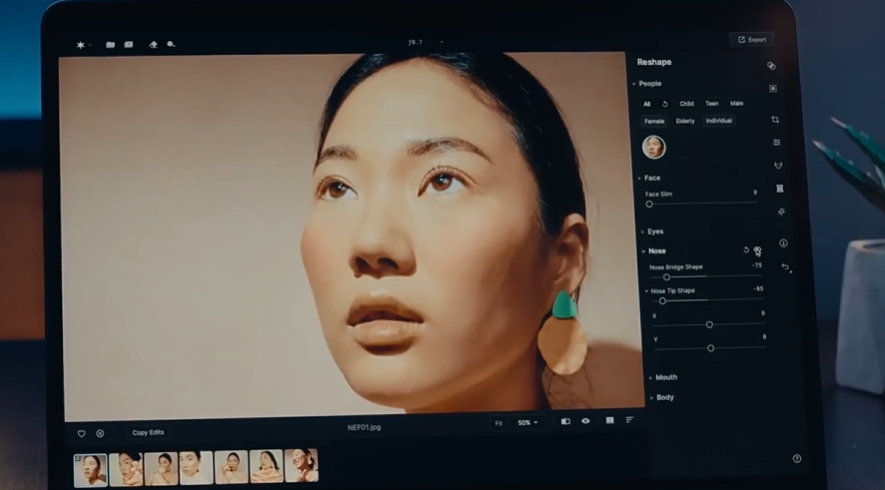
Task: Open the 50% zoom dropdown
Action: click(527, 422)
